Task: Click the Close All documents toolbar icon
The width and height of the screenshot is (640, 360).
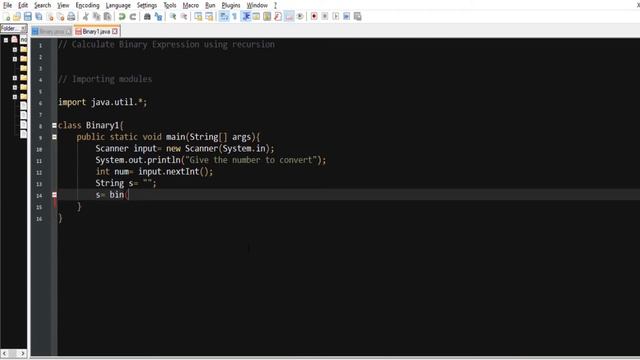Action: pos(60,16)
